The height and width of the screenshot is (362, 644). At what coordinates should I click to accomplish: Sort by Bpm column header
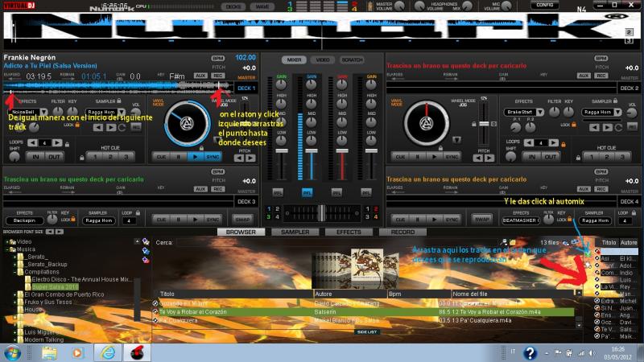click(419, 294)
